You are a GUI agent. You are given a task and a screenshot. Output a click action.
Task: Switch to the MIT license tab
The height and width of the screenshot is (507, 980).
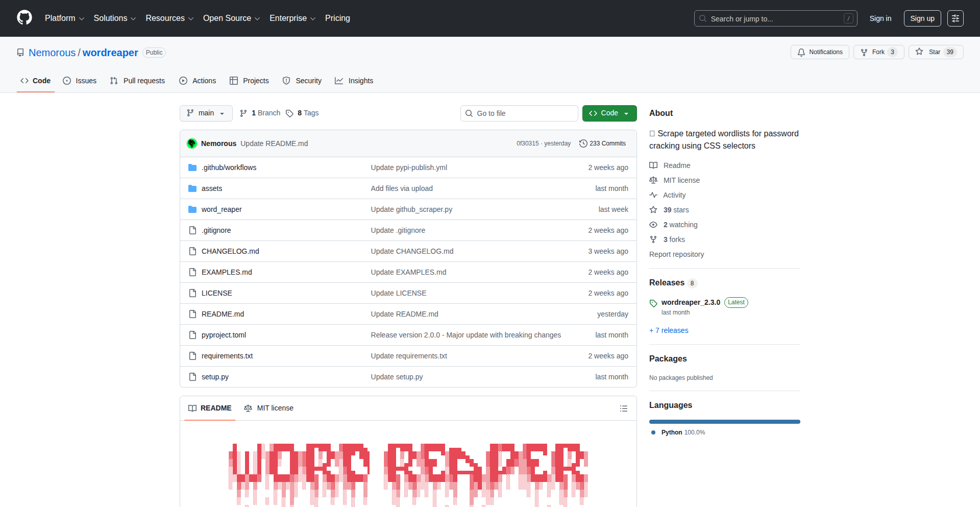tap(269, 408)
